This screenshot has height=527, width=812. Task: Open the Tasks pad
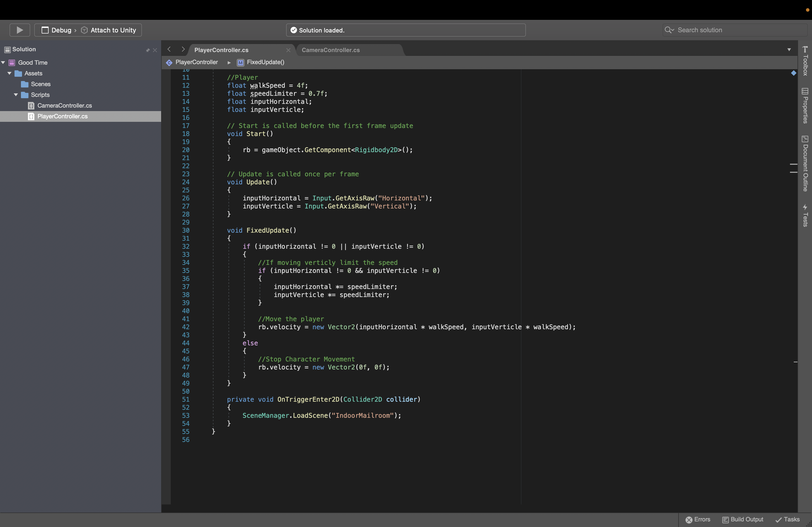pos(788,519)
